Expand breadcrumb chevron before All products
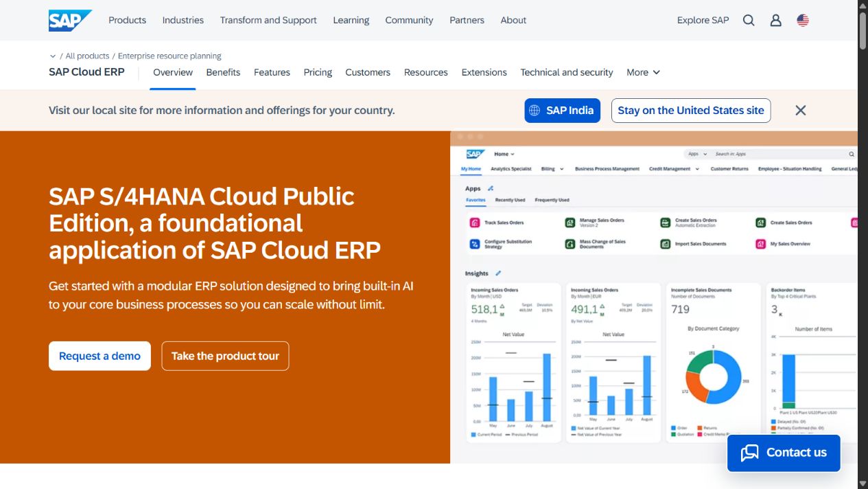 53,56
